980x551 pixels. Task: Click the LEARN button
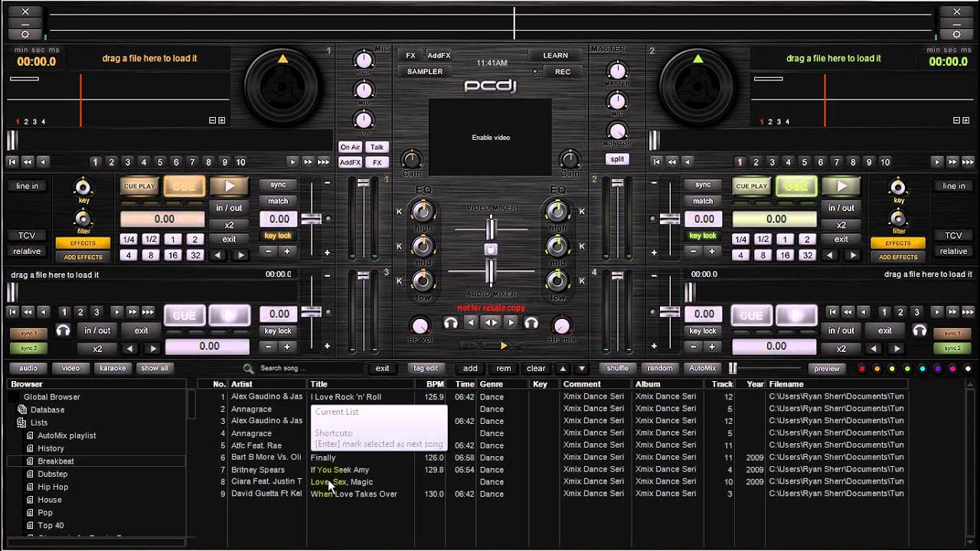pyautogui.click(x=555, y=55)
